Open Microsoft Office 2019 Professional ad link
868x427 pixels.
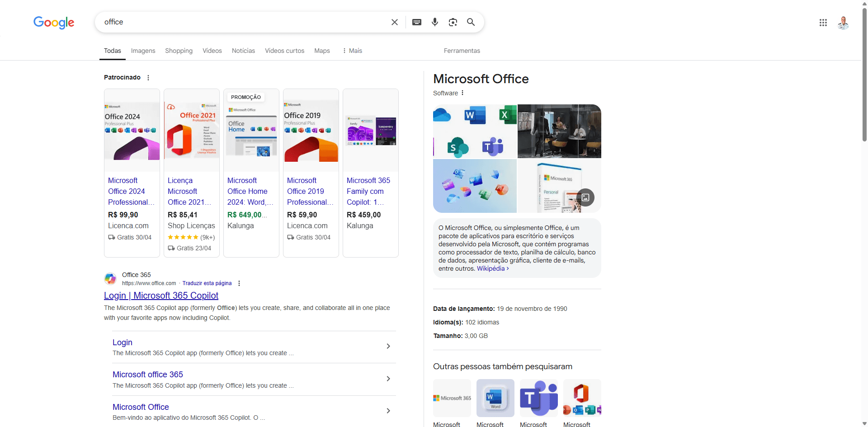310,191
